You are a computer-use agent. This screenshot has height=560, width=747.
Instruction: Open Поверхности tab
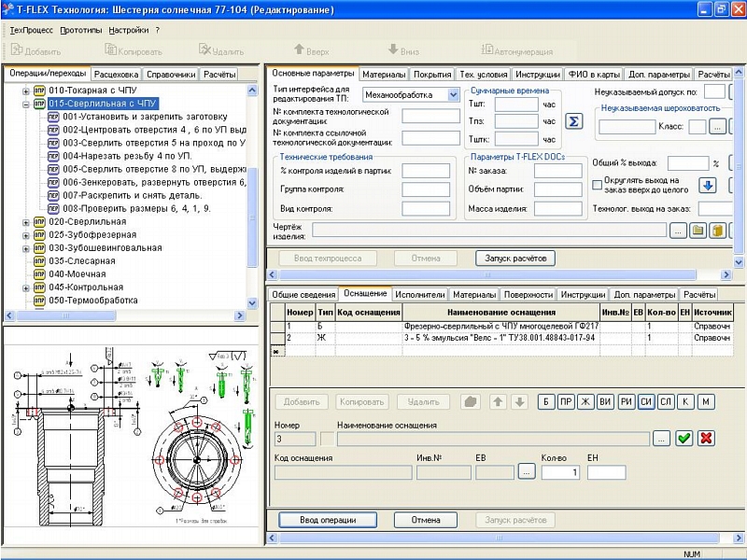click(529, 295)
